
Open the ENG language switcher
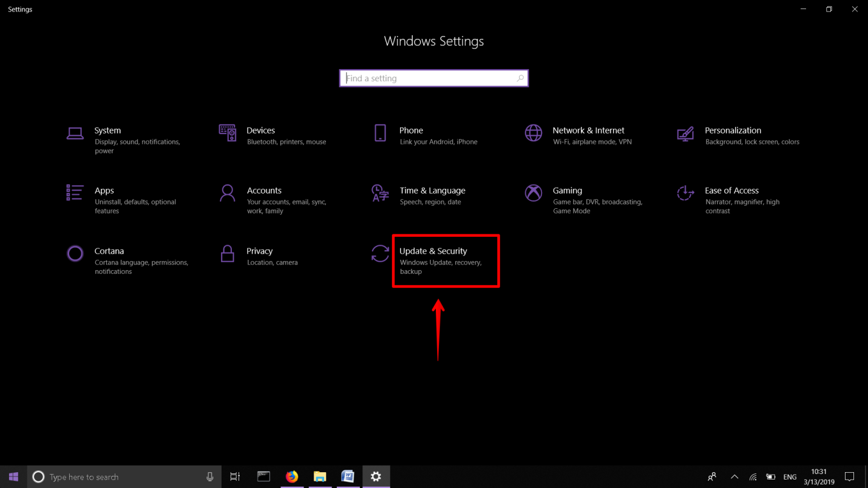[790, 477]
